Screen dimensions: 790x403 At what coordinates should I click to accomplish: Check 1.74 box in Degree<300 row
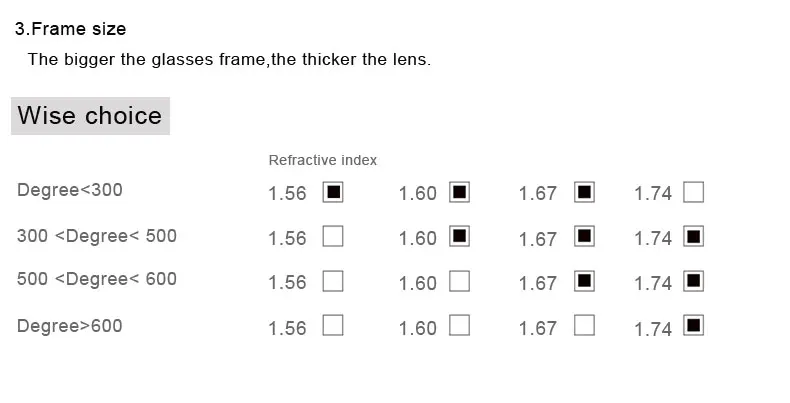[x=694, y=192]
